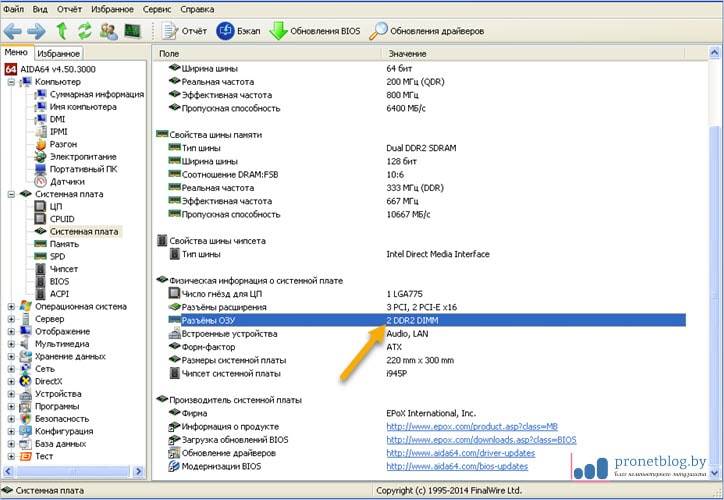Open Обновления BIOS from toolbar
This screenshot has height=500, width=724.
point(315,31)
